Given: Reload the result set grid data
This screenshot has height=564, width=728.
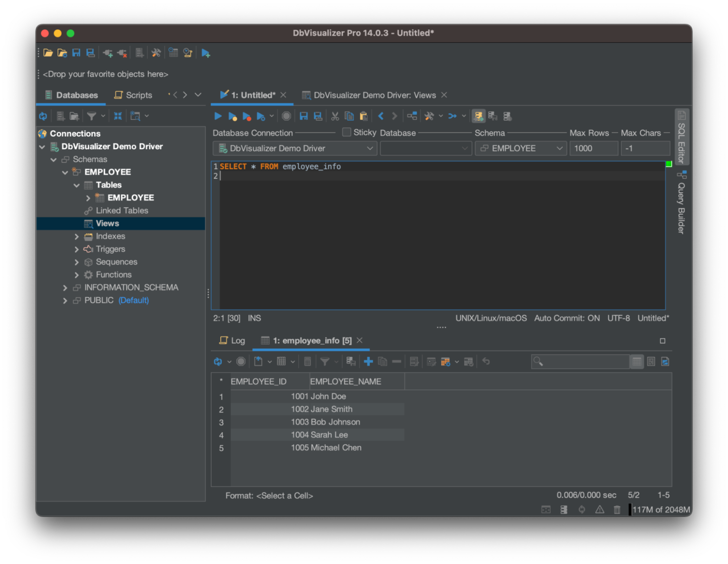Looking at the screenshot, I should 218,361.
